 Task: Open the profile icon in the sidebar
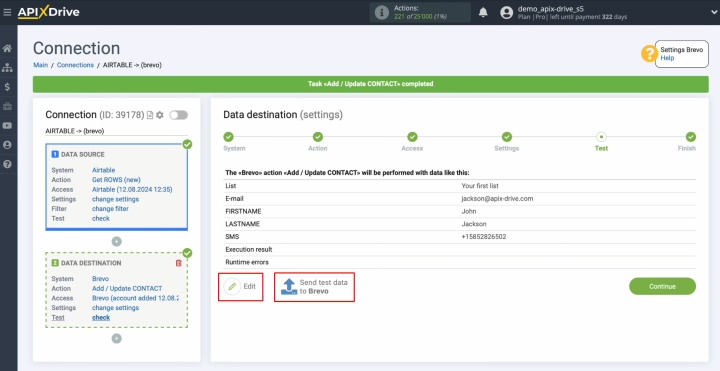click(7, 145)
